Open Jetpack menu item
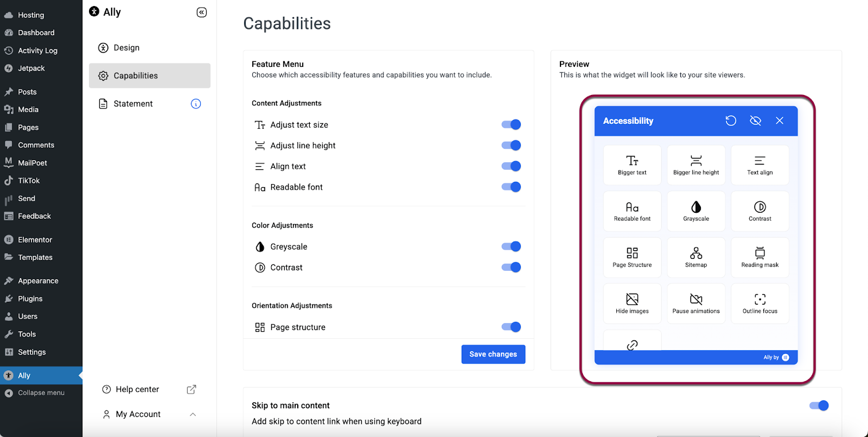 [41, 68]
